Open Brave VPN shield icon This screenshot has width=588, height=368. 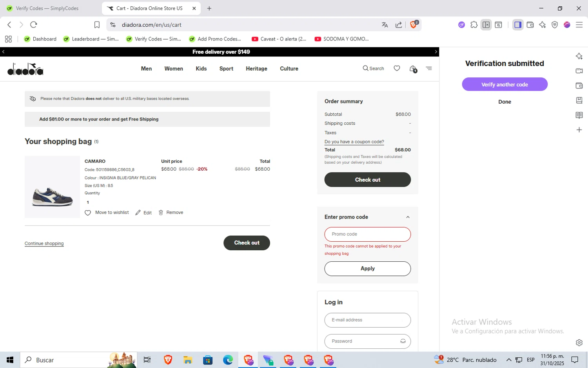(x=555, y=25)
